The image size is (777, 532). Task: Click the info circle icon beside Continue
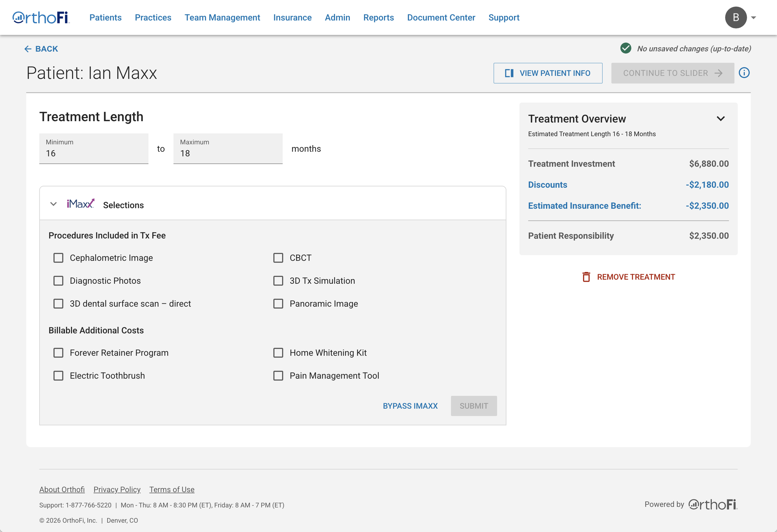(744, 73)
